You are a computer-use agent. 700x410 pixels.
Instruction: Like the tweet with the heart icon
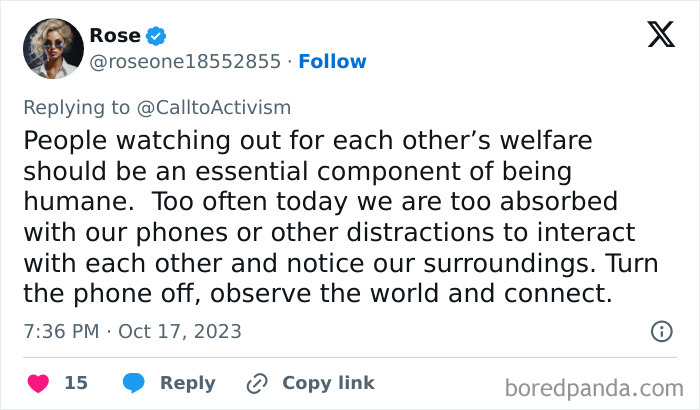[x=39, y=383]
